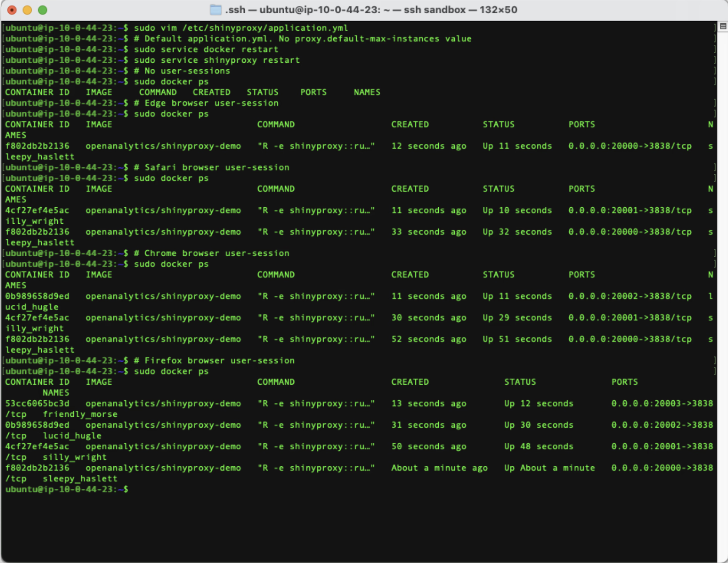This screenshot has height=563, width=728.
Task: Click the window title '.ssh — ubuntu@ip-10-0-44-23'
Action: coord(303,10)
